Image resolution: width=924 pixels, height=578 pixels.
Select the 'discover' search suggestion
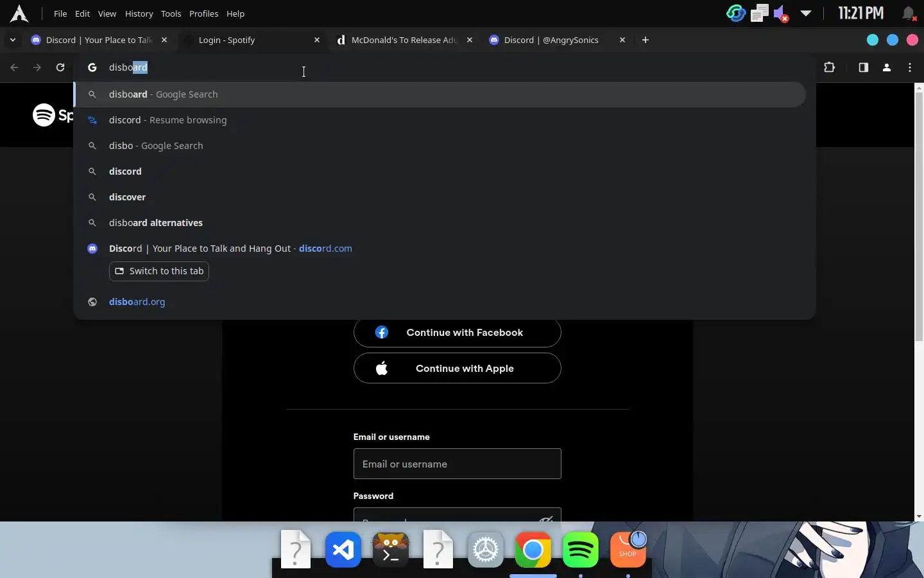pyautogui.click(x=440, y=197)
